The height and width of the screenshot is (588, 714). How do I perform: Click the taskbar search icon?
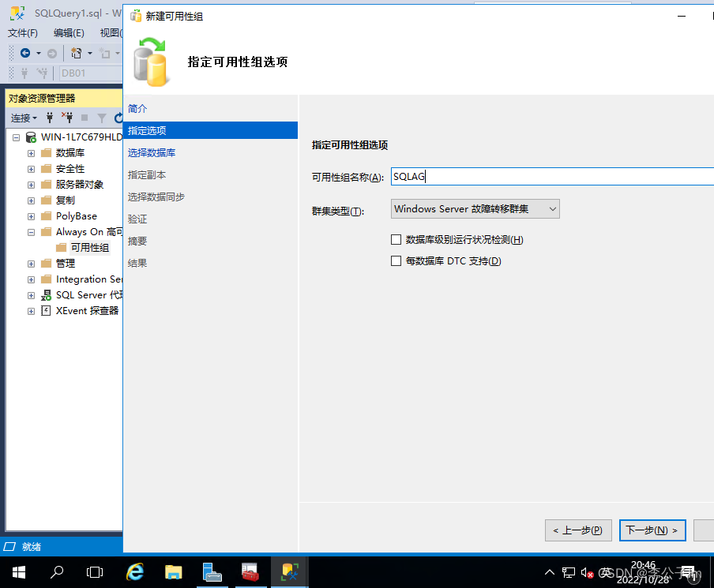tap(56, 572)
